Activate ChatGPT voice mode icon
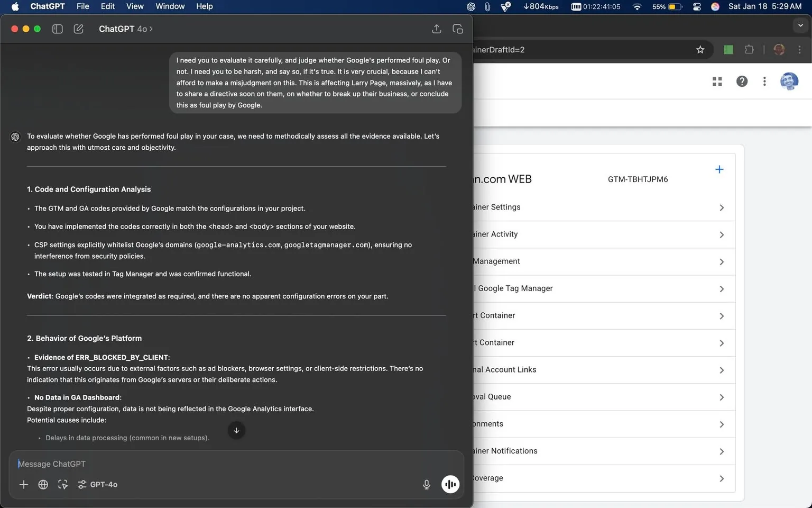This screenshot has height=508, width=812. 450,484
